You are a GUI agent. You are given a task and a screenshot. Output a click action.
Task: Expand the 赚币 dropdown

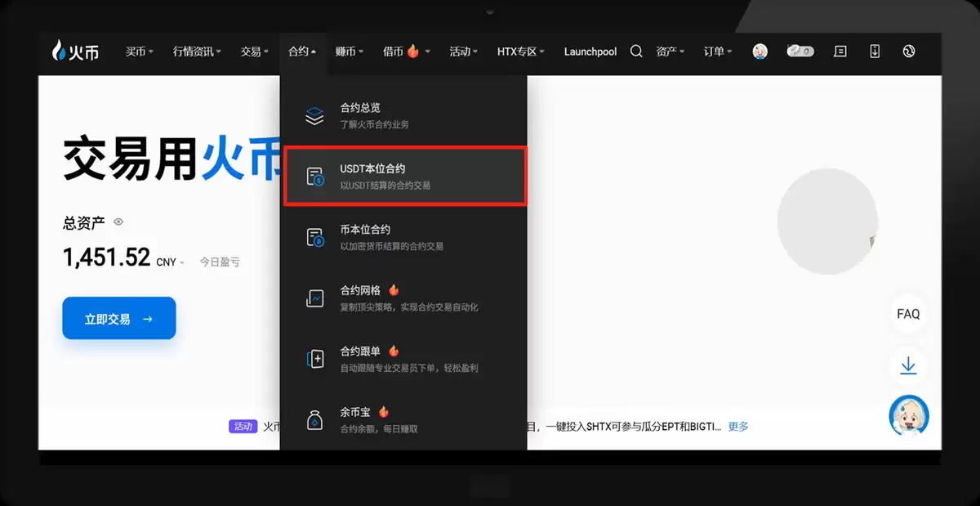point(349,51)
